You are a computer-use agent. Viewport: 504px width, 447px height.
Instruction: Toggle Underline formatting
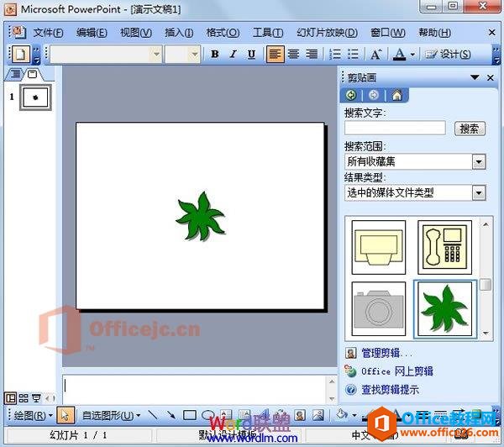251,54
